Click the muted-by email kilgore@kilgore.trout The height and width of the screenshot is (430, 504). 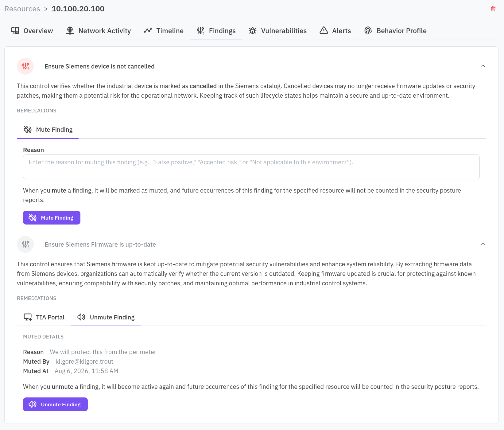(84, 362)
